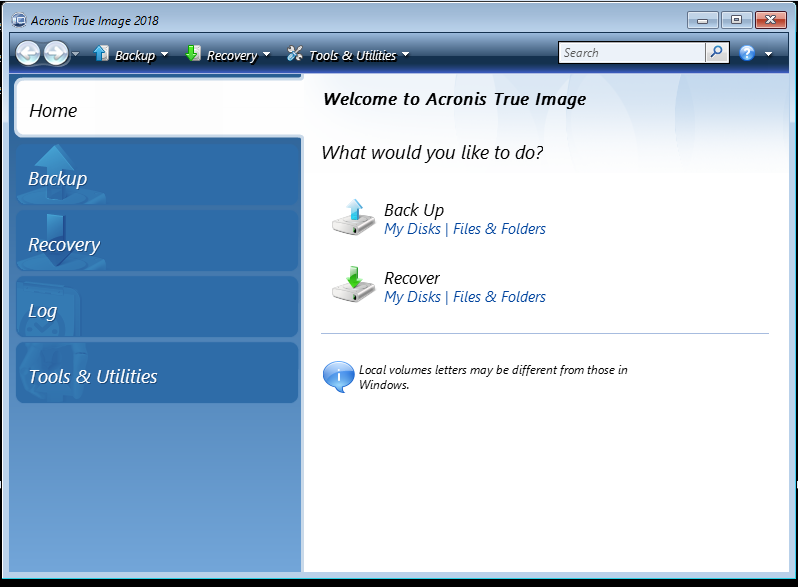Select the Home sidebar tab
Viewport: 798px width, 587px height.
[x=158, y=110]
